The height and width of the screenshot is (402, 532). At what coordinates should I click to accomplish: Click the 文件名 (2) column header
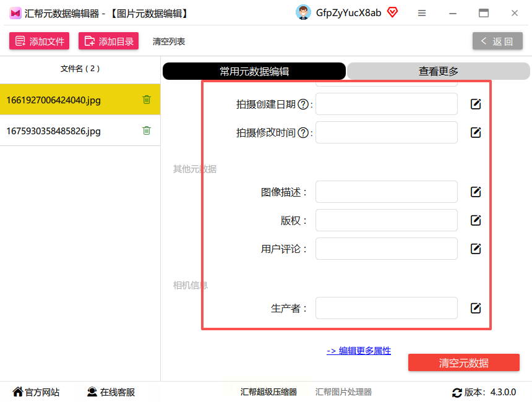(x=80, y=69)
